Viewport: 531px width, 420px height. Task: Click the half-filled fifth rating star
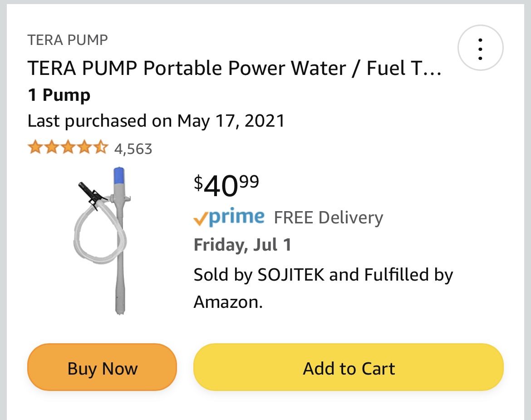pyautogui.click(x=100, y=148)
